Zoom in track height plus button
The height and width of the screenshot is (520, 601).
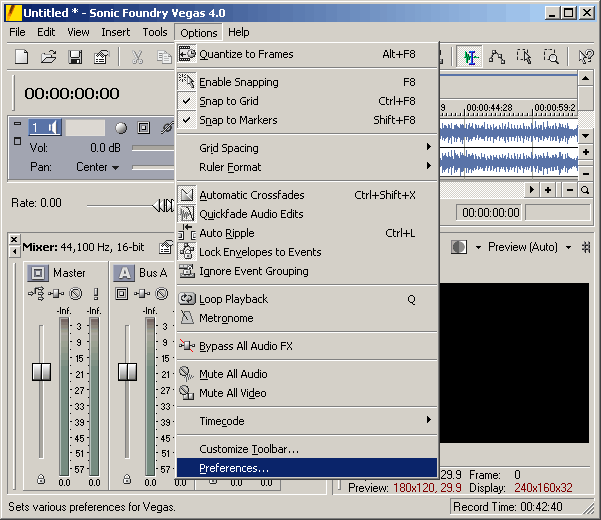coord(586,152)
